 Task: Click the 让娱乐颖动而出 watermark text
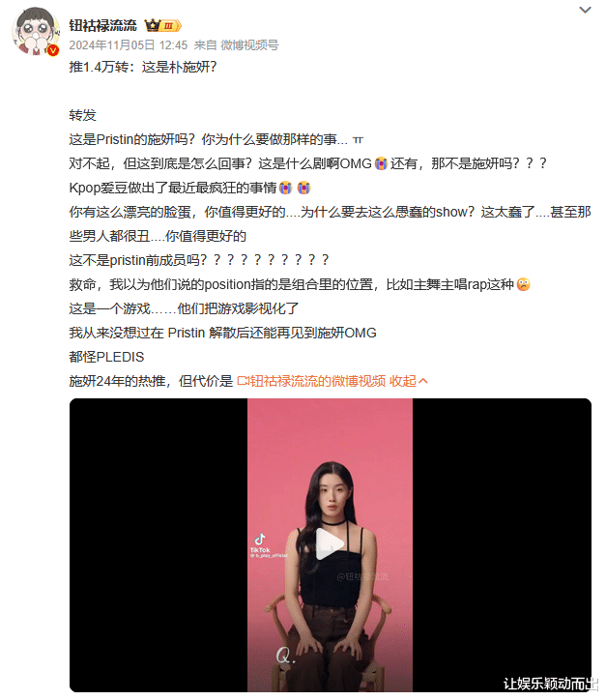point(548,684)
